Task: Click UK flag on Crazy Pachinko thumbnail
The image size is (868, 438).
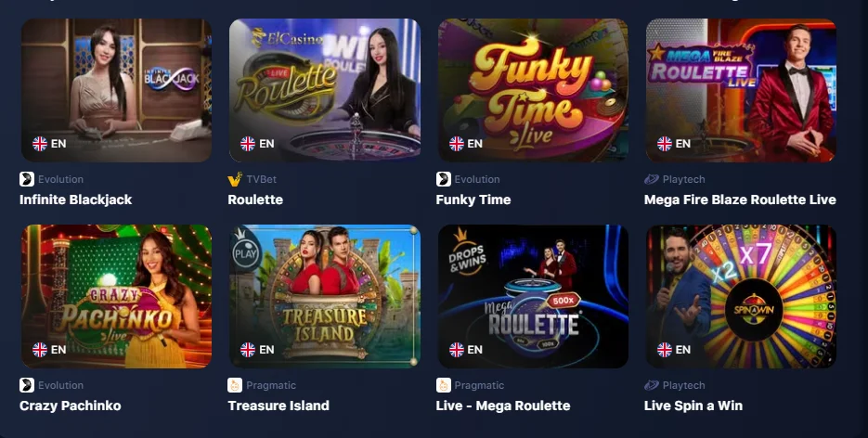Action: click(40, 350)
